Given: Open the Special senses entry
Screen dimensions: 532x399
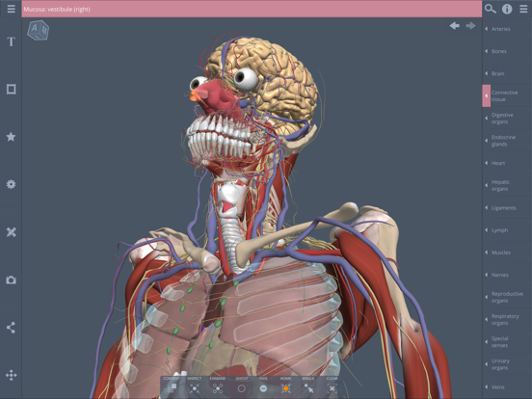Looking at the screenshot, I should (x=507, y=342).
